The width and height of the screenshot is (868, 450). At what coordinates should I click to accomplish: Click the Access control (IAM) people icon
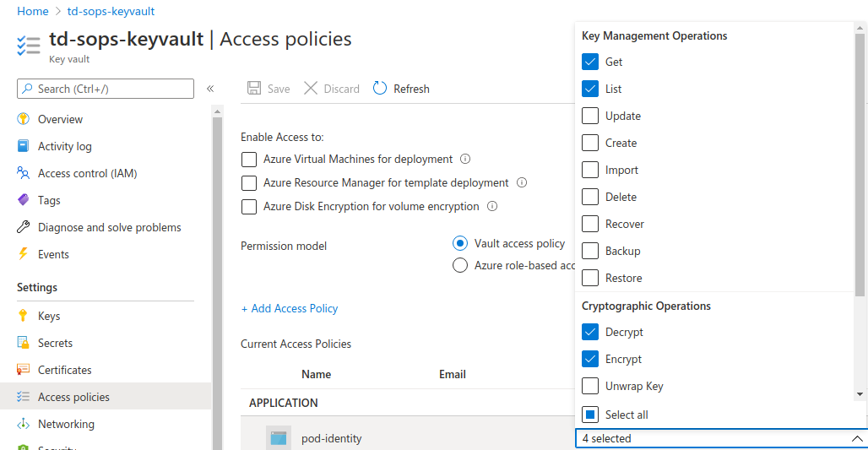(24, 173)
